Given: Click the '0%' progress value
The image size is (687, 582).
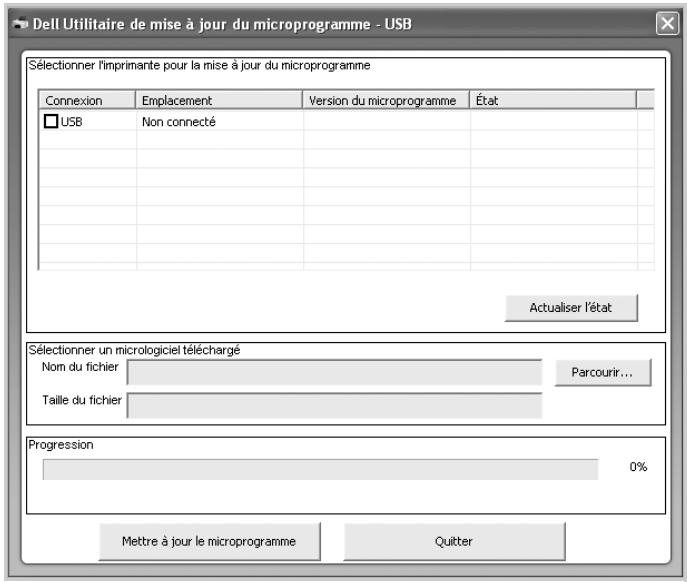Looking at the screenshot, I should [x=638, y=467].
